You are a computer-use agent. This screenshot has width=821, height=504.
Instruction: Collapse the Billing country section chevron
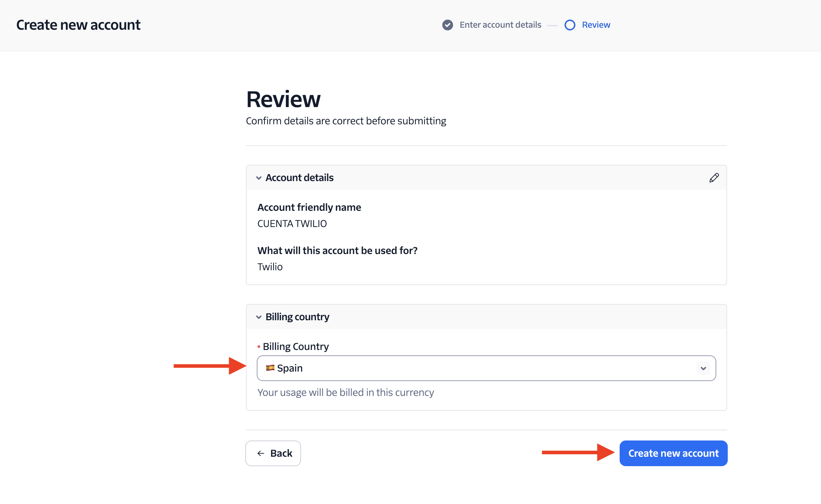pos(259,317)
